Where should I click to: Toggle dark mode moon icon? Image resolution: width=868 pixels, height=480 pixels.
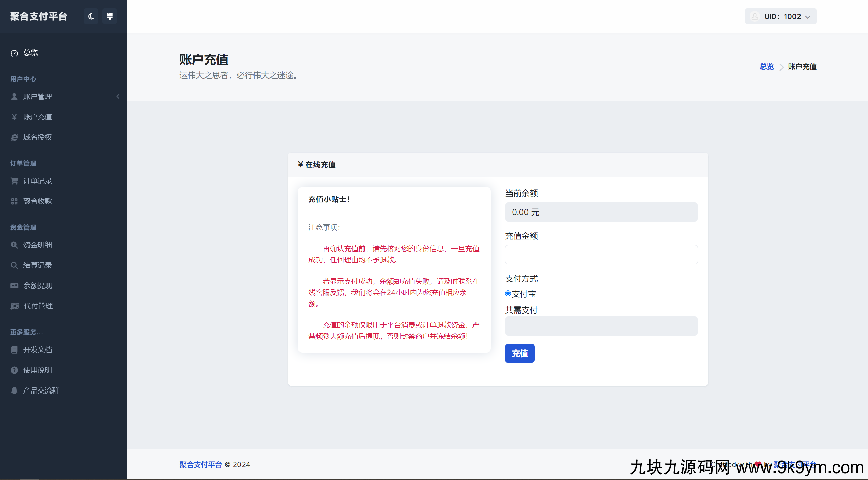click(91, 16)
